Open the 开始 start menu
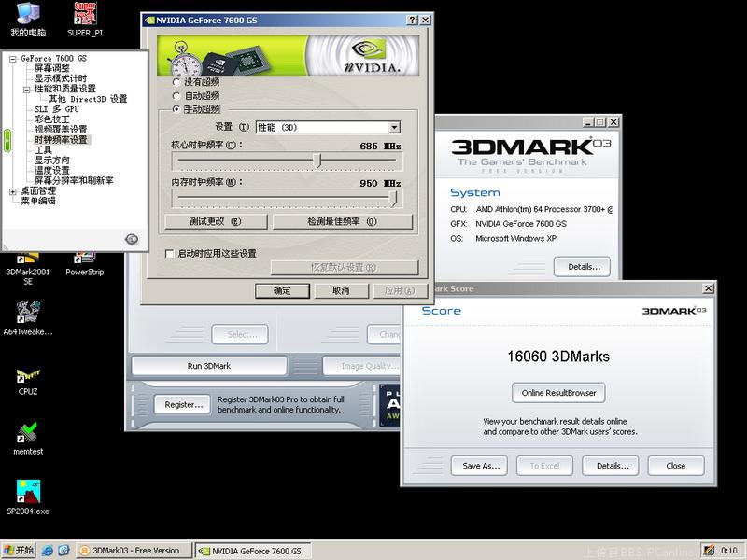Viewport: 747px width, 560px height. [19, 551]
